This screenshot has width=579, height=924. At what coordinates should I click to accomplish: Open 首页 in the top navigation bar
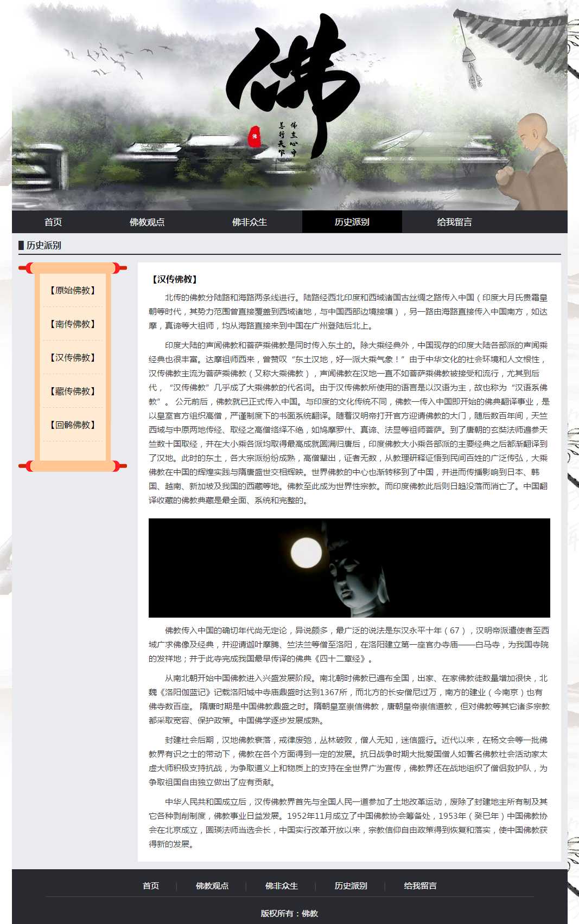(53, 222)
